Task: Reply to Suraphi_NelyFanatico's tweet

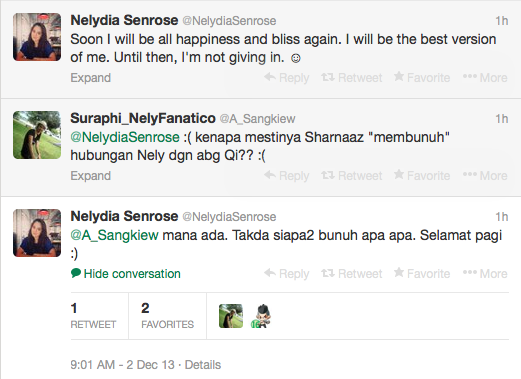Action: (287, 176)
